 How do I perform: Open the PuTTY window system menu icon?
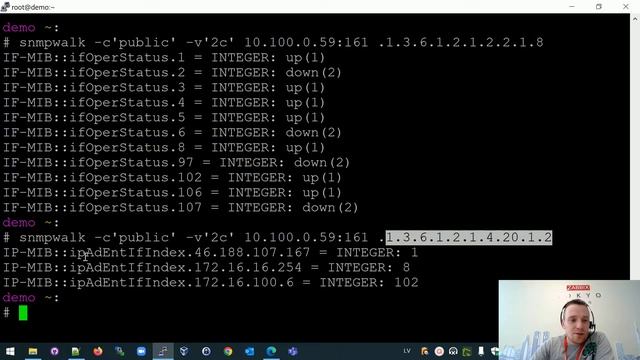(5, 7)
